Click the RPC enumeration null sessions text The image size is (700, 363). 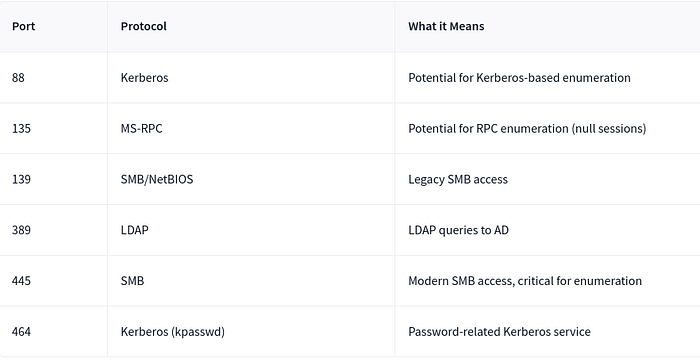(x=527, y=129)
